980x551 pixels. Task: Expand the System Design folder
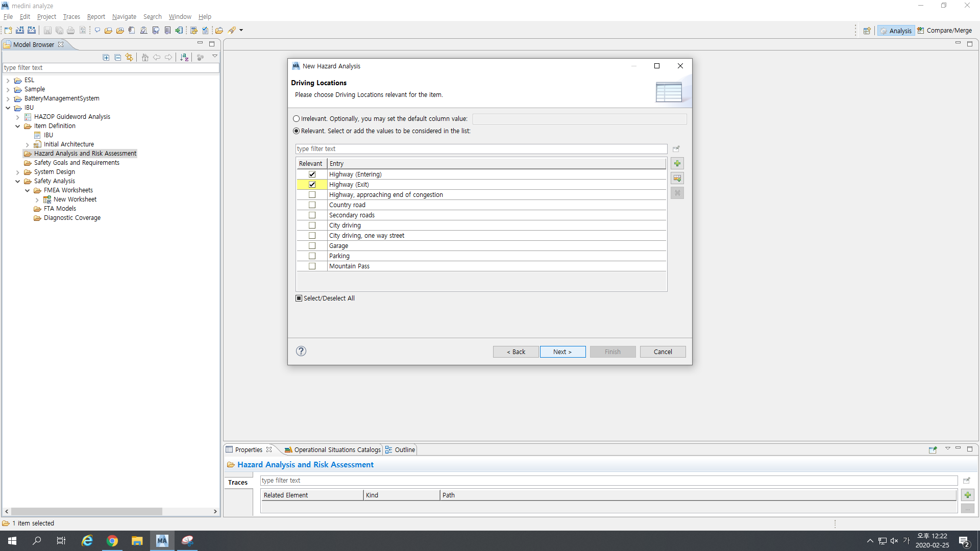click(18, 172)
